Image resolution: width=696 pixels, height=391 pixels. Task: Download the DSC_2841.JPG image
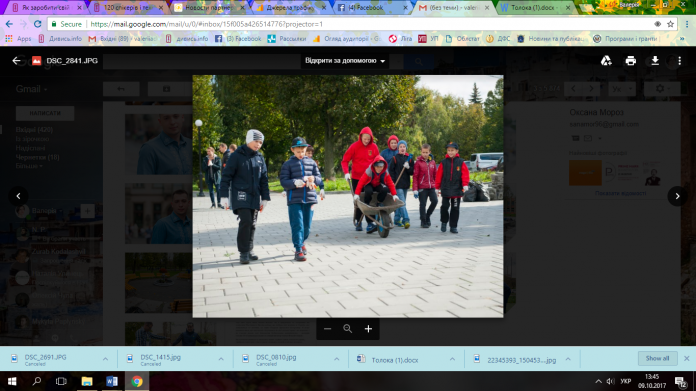655,61
